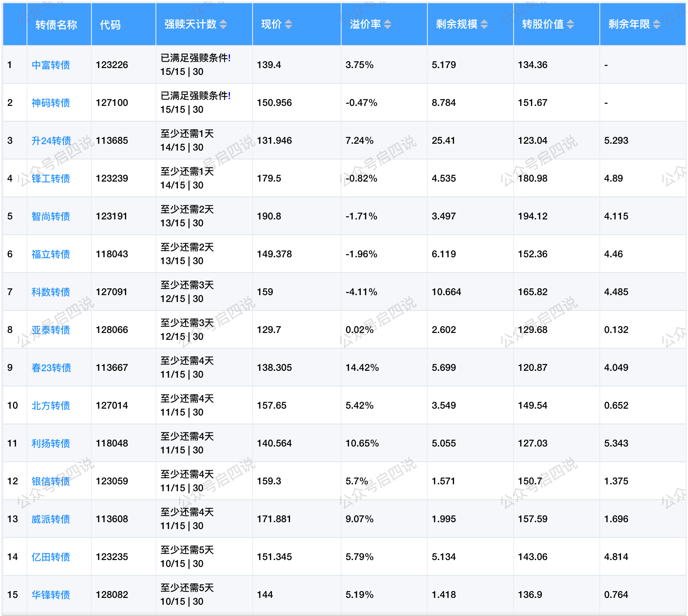Screen dimensions: 688x616
Task: Sort by 溢价率 using its arrow icon
Action: coord(387,25)
